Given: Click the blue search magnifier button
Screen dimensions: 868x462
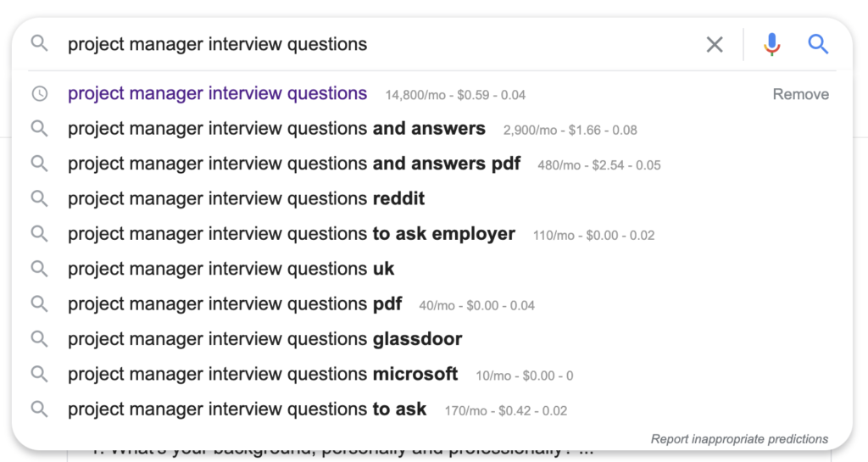Looking at the screenshot, I should pyautogui.click(x=818, y=44).
